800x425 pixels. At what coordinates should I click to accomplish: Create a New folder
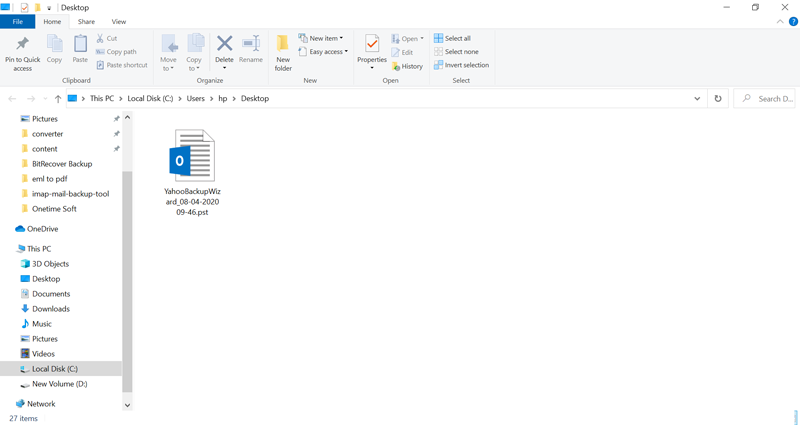click(283, 53)
